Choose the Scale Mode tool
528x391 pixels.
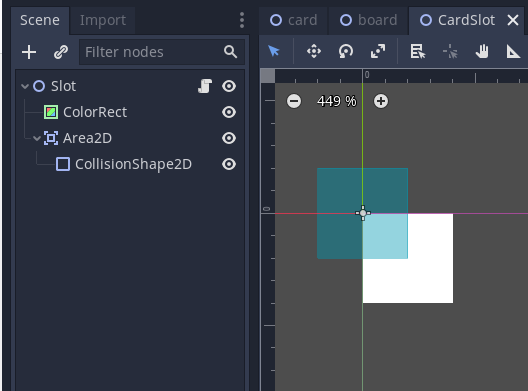click(x=378, y=52)
